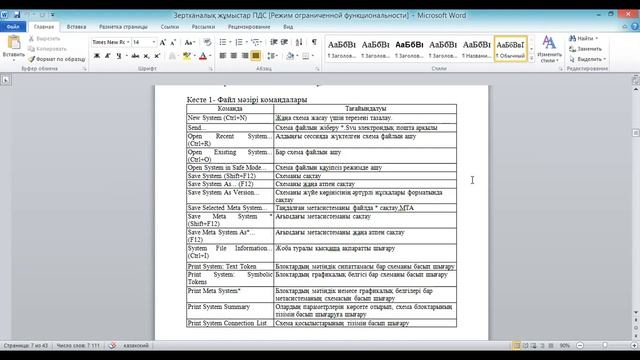Click the language indicator 'казахский'
This screenshot has height=360, width=640.
[x=136, y=346]
